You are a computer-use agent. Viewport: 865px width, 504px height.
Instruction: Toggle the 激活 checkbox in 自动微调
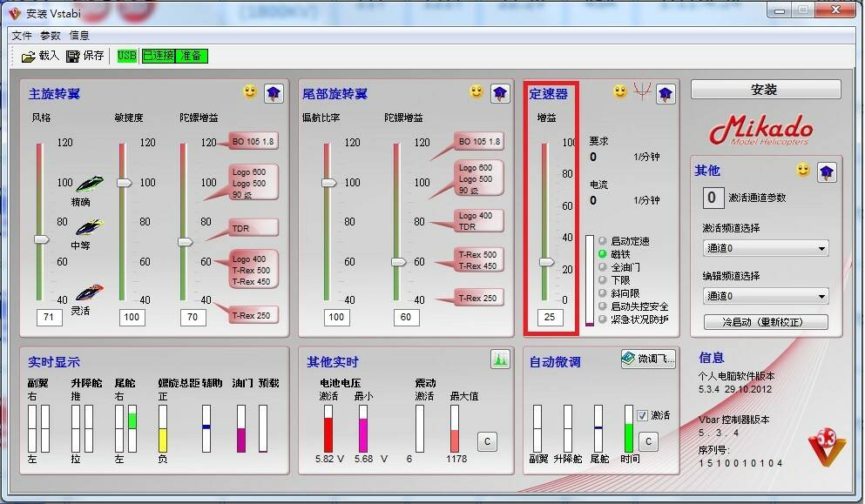click(642, 415)
